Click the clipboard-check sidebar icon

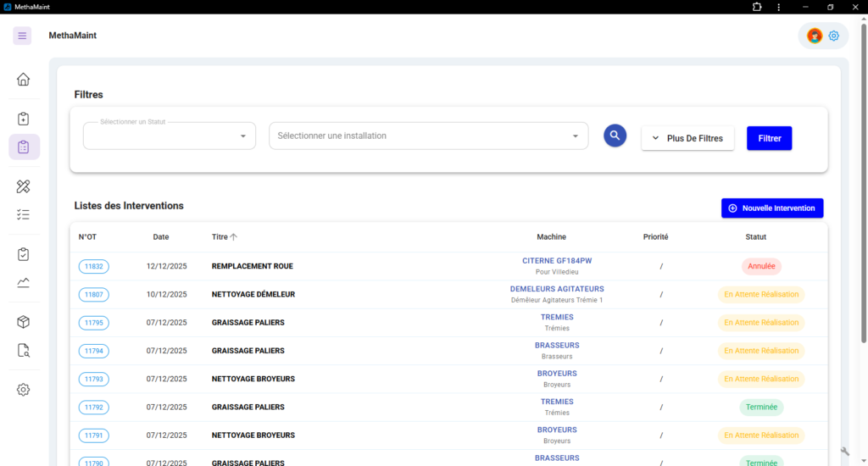[24, 254]
